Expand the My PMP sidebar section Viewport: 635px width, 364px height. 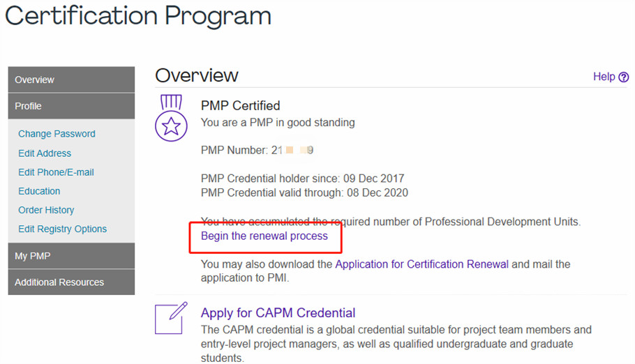[71, 256]
